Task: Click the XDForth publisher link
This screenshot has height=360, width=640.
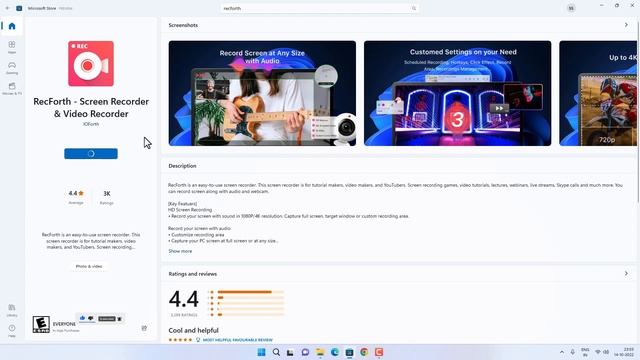Action: pos(91,124)
